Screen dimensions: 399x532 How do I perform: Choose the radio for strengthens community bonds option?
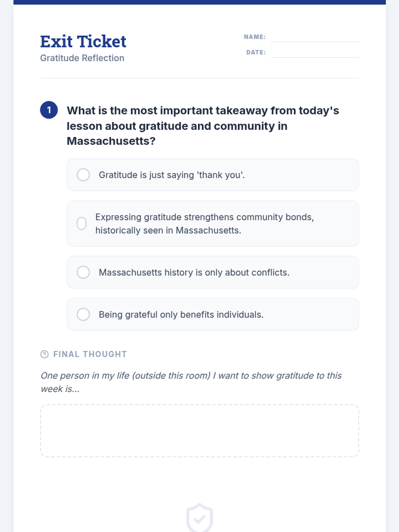coord(82,223)
